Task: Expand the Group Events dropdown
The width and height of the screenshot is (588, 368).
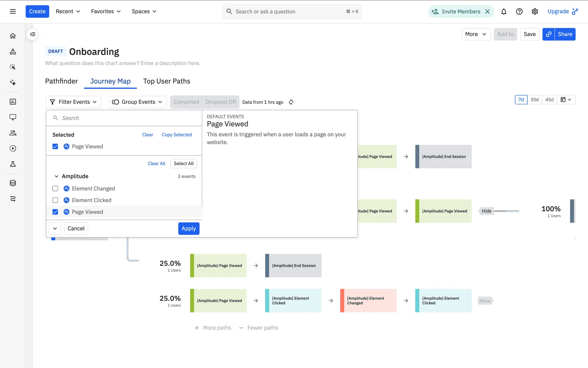Action: point(138,102)
